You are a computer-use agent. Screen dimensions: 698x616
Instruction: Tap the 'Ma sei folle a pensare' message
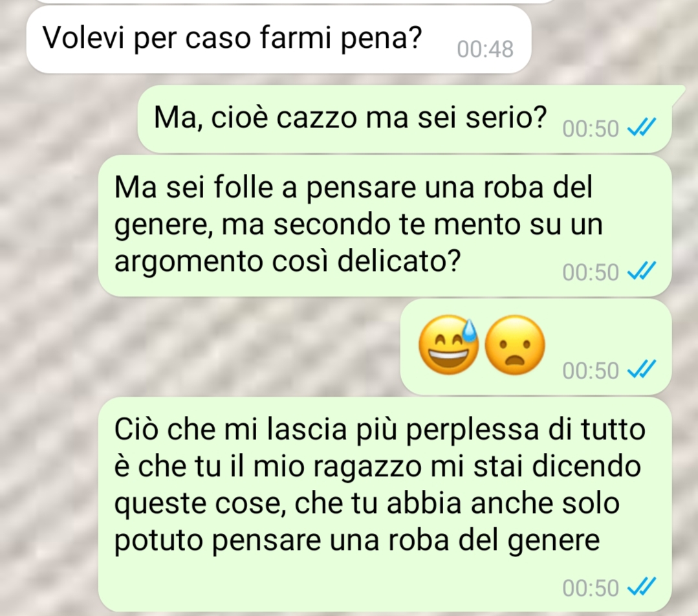(x=385, y=226)
